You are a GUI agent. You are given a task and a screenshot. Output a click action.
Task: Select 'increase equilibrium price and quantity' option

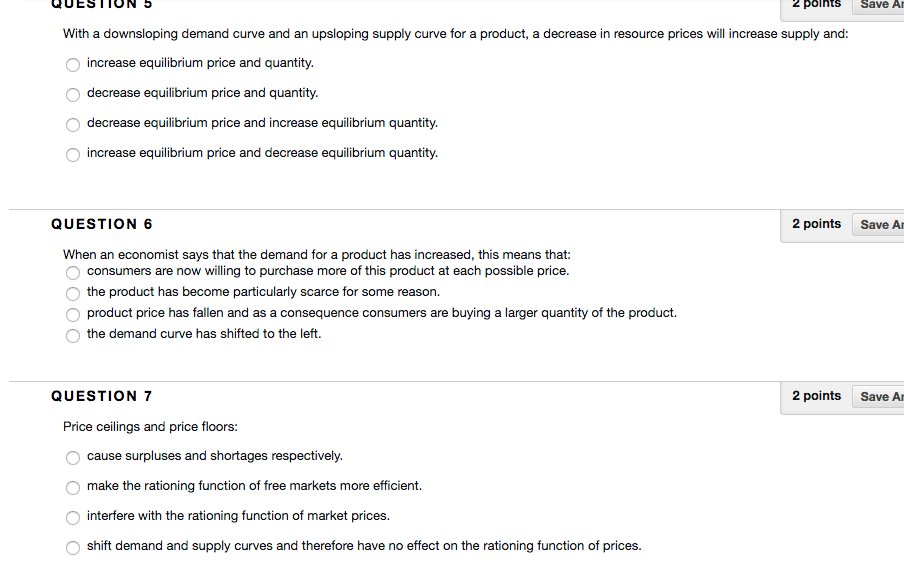[73, 65]
